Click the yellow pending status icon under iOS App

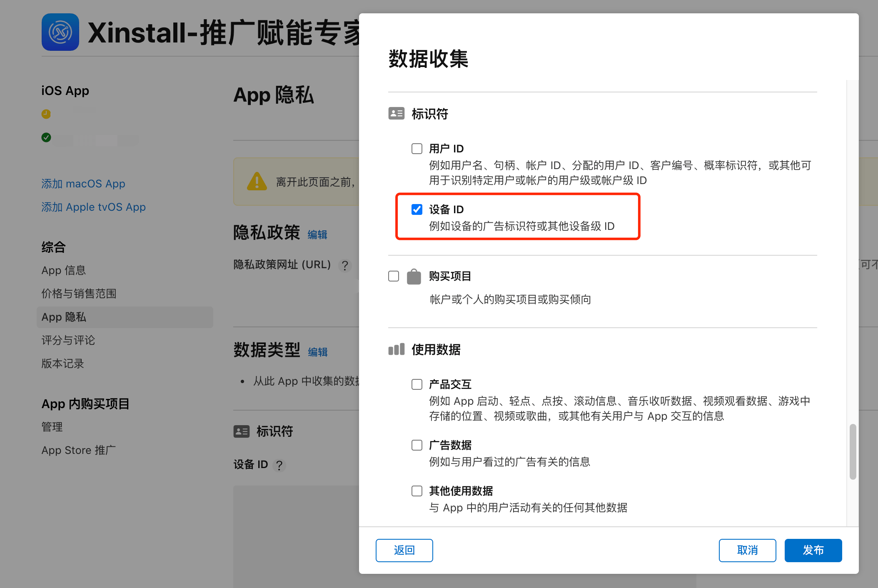point(46,114)
